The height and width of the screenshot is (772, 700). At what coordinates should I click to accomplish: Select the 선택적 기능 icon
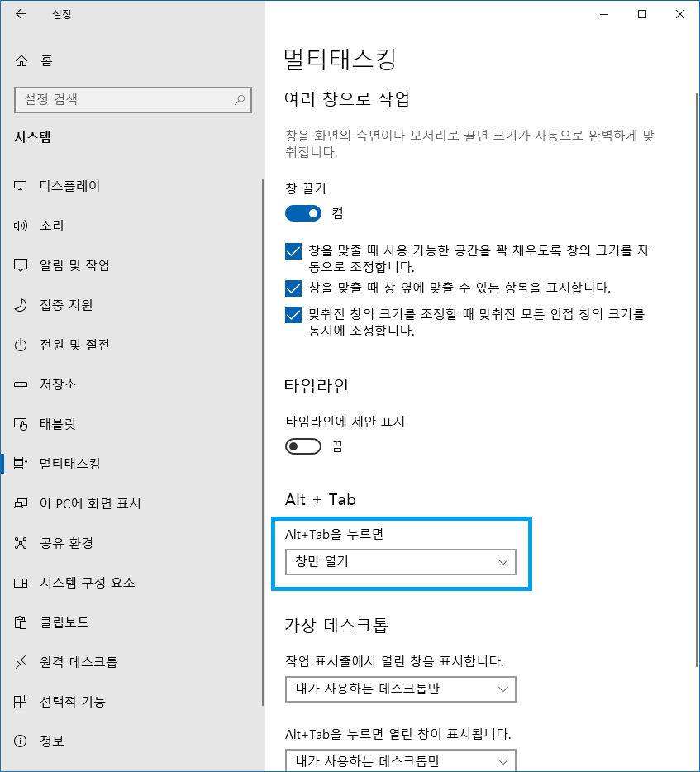coord(20,702)
